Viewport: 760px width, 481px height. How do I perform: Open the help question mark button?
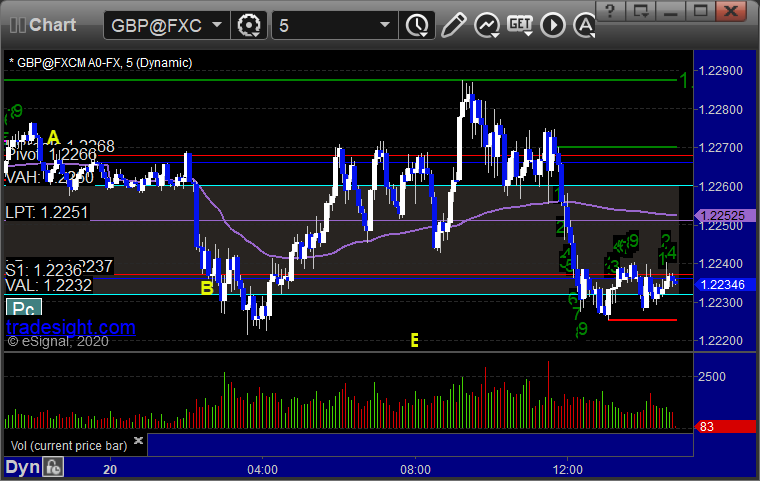point(610,11)
